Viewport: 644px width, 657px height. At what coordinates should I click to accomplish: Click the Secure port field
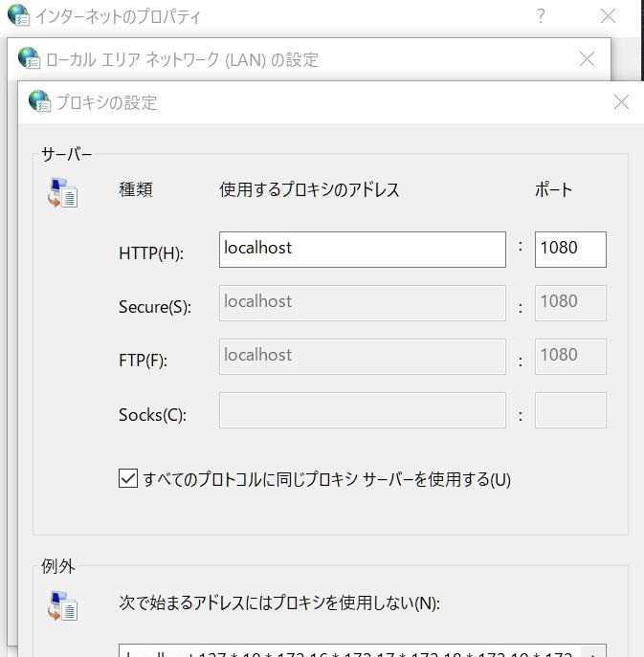(570, 303)
